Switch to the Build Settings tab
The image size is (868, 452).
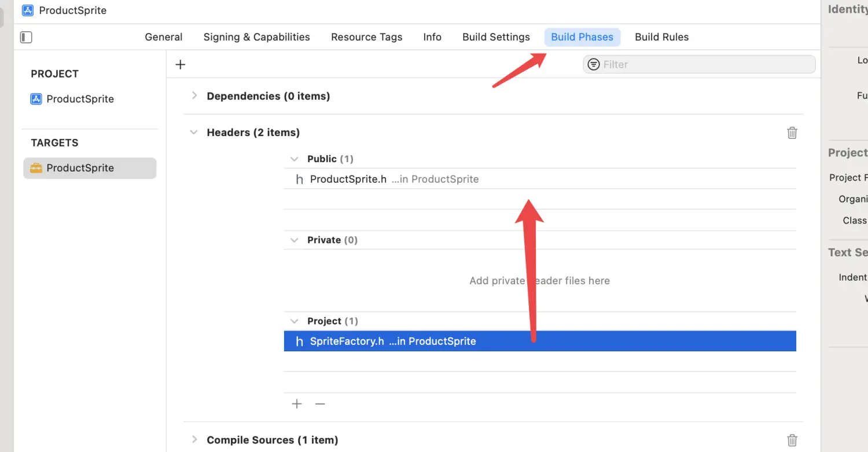pos(496,37)
